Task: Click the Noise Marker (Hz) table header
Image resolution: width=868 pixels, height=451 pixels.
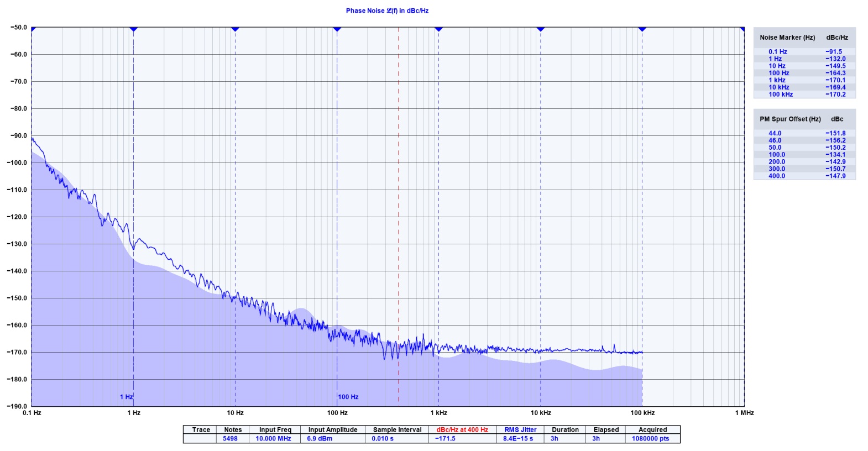Action: pos(787,38)
